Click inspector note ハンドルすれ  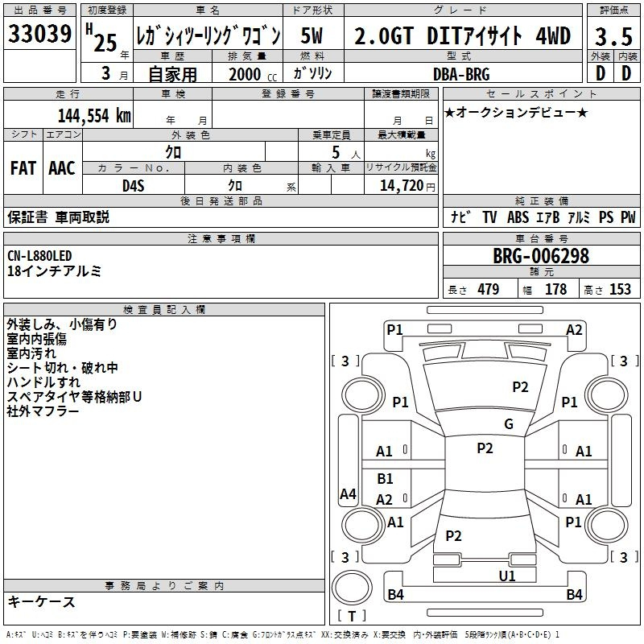tap(43, 382)
